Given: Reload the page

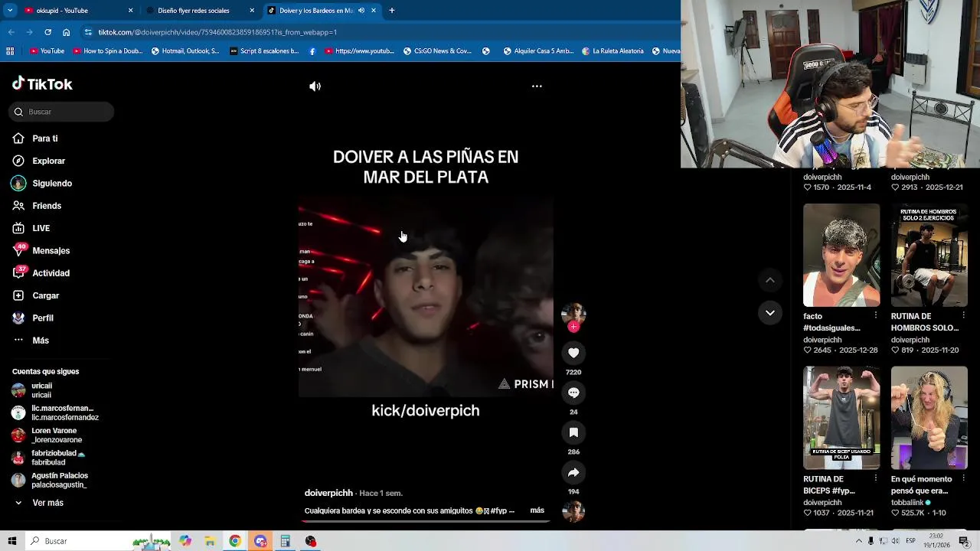Looking at the screenshot, I should (x=47, y=32).
